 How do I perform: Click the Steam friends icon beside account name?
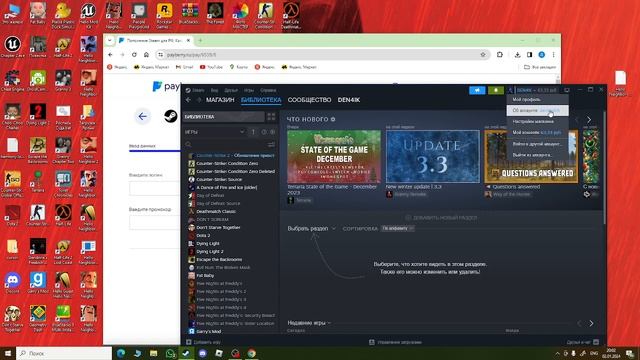(x=511, y=90)
